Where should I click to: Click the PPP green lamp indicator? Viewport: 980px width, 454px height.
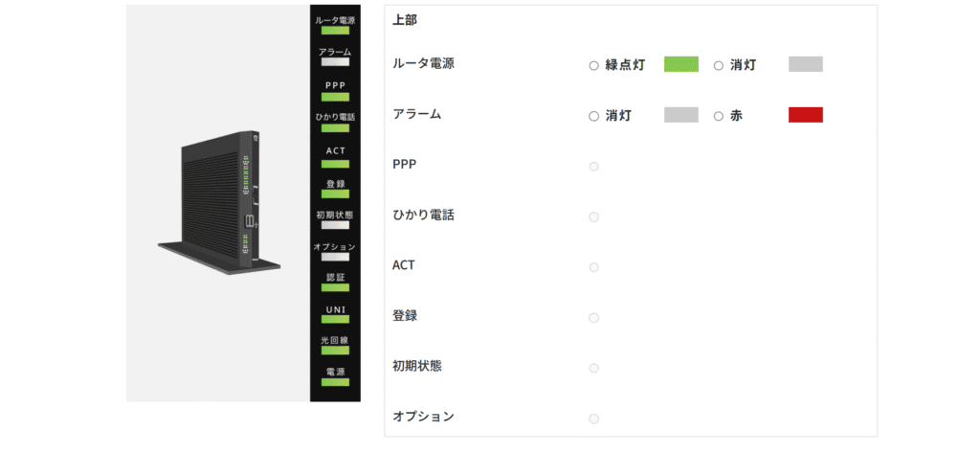coord(335,96)
